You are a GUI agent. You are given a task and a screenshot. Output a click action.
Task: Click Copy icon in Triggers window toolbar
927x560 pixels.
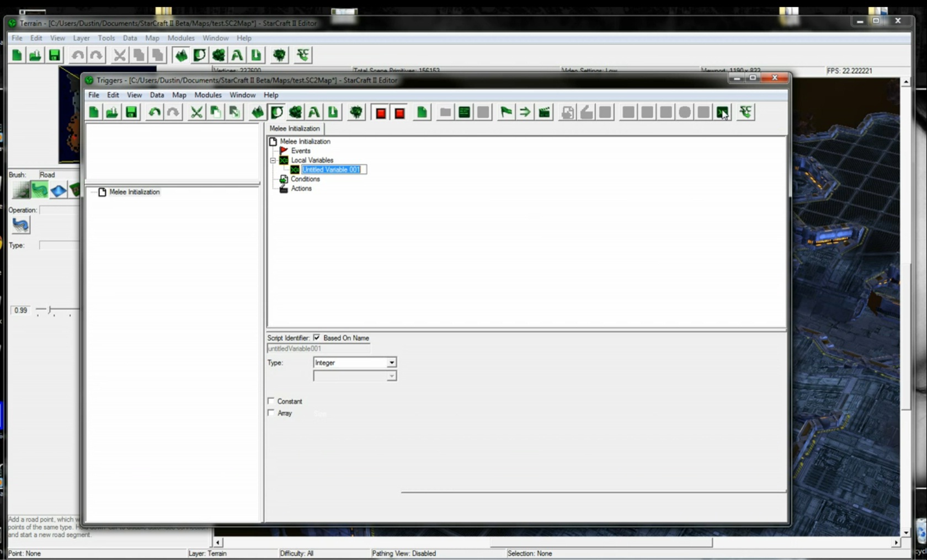click(215, 113)
